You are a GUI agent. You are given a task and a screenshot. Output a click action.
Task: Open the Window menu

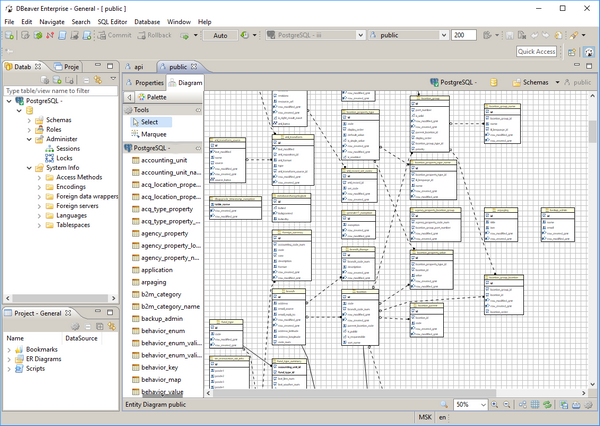tap(179, 22)
